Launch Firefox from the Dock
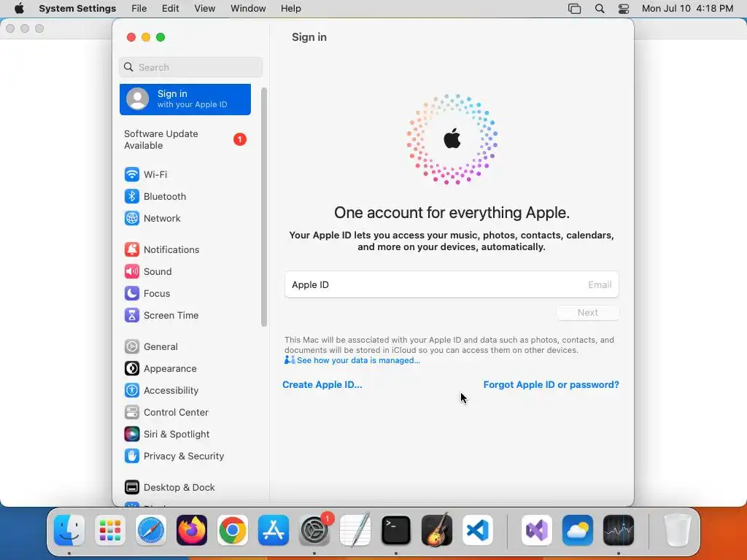747x560 pixels. 192,530
